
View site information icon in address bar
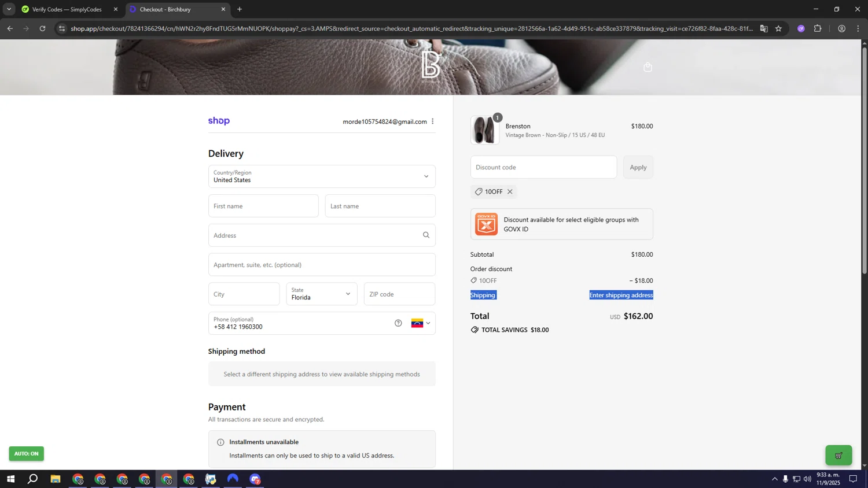[62, 28]
